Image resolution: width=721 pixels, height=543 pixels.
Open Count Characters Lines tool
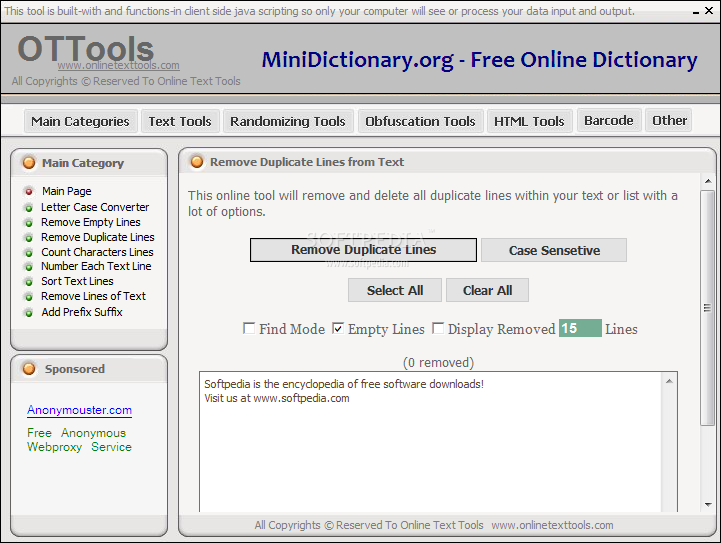[97, 252]
